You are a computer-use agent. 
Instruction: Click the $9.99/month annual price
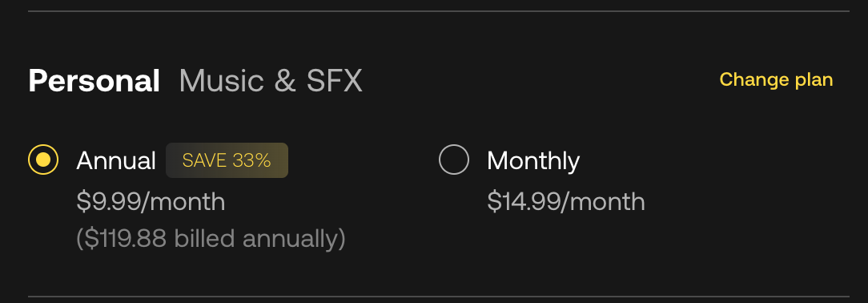coord(151,202)
